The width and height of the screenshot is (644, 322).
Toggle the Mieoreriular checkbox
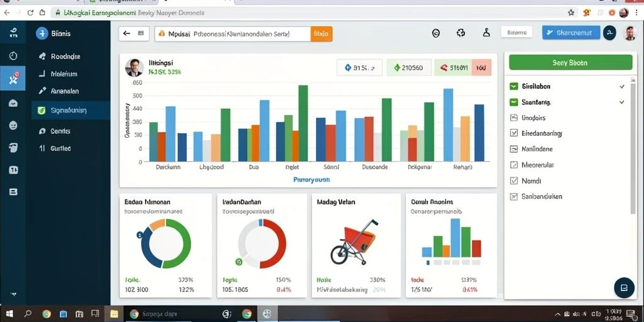point(513,165)
